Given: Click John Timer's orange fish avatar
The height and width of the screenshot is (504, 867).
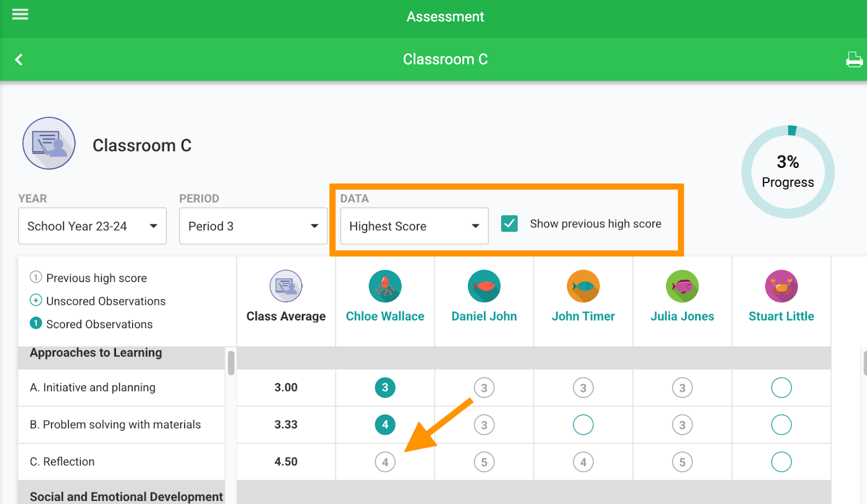Looking at the screenshot, I should click(583, 286).
